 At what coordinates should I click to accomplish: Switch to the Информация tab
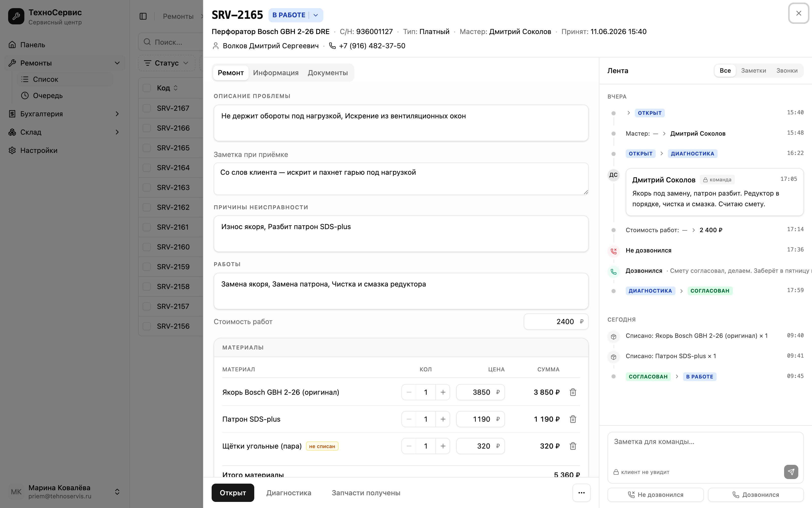[x=276, y=73]
